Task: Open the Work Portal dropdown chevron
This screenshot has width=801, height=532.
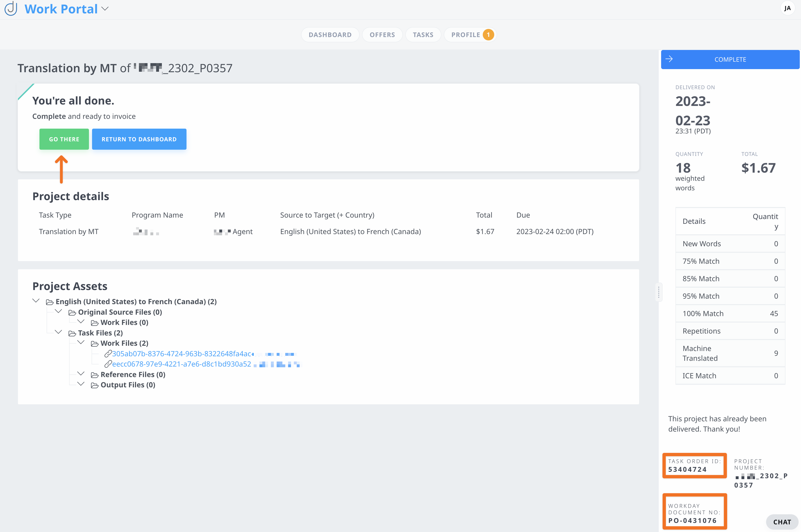Action: coord(105,9)
